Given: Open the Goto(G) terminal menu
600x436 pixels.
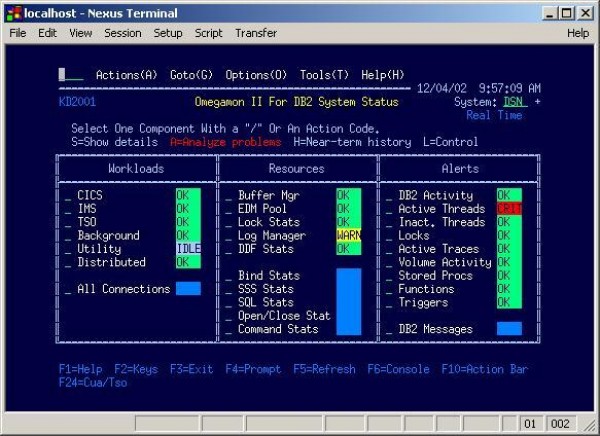Looking at the screenshot, I should (191, 75).
